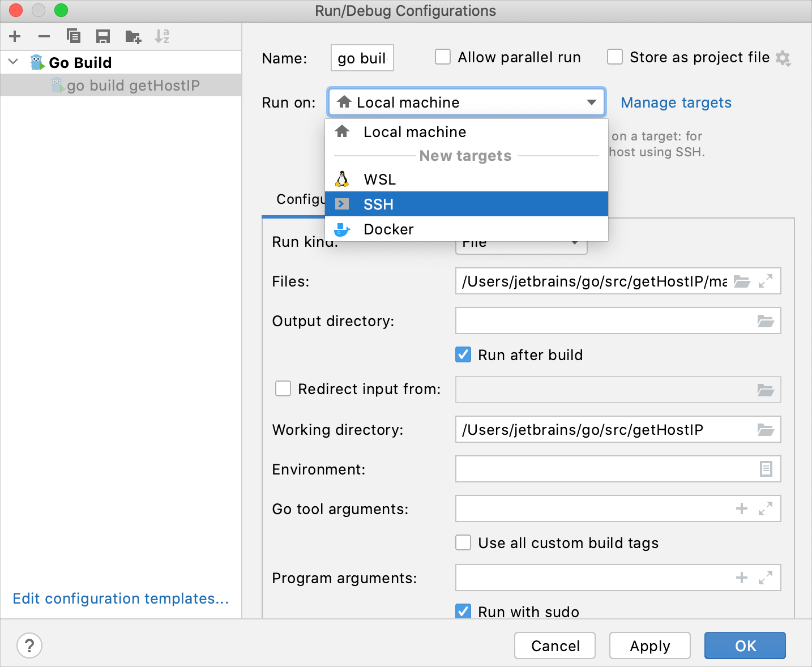Image resolution: width=812 pixels, height=667 pixels.
Task: Open Manage targets
Action: coord(676,102)
